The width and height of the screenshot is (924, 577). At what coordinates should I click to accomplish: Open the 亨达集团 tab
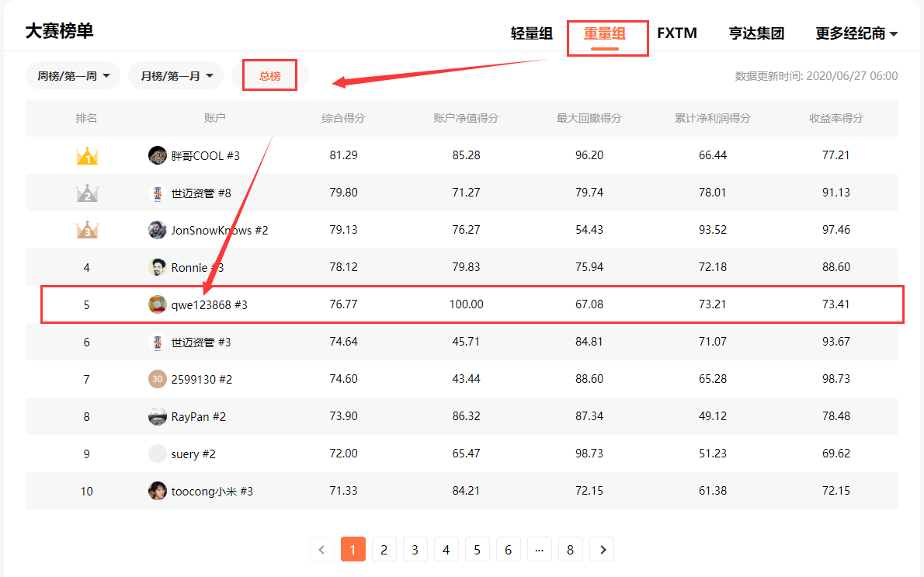click(756, 33)
